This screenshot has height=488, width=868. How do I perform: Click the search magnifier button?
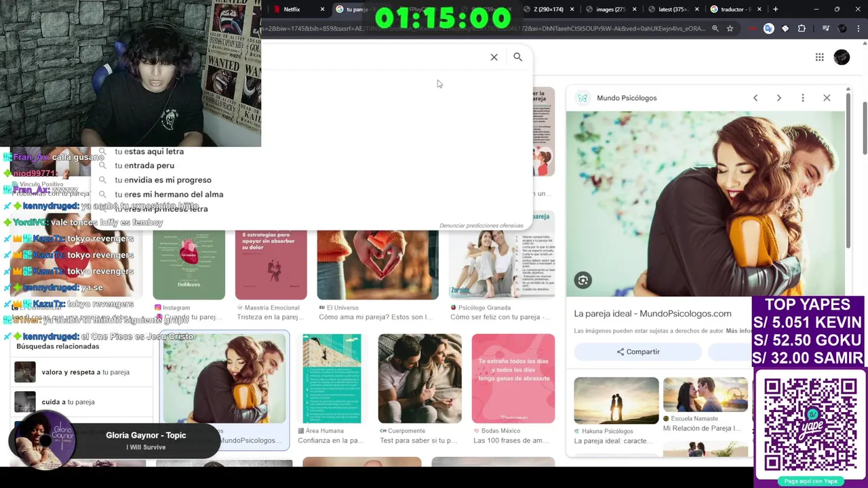[517, 57]
